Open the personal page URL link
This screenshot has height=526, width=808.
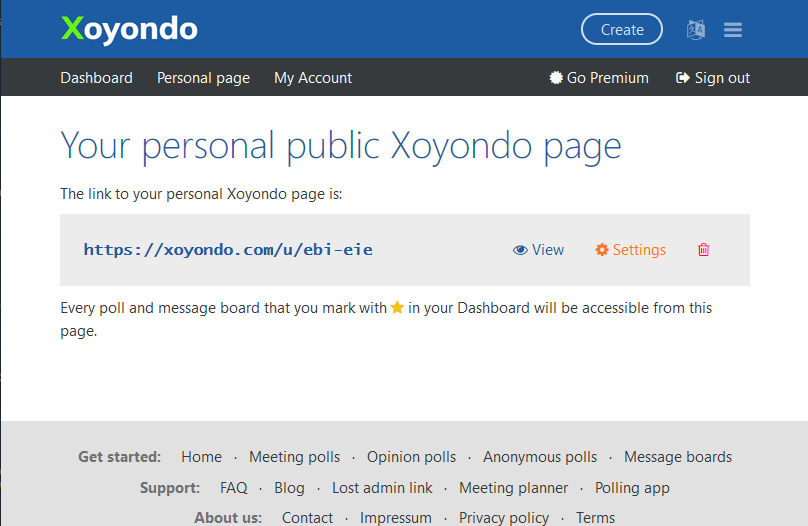[x=228, y=250]
